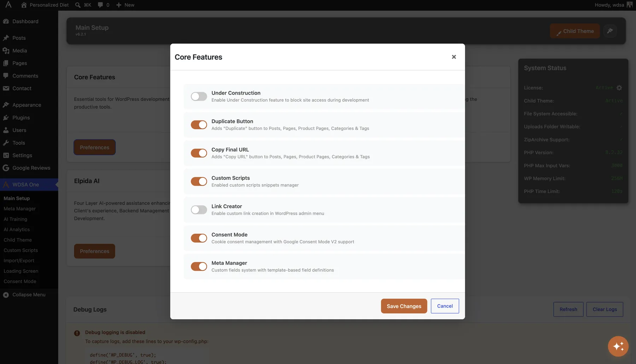This screenshot has width=636, height=364.
Task: Click the Pages icon in sidebar
Action: [6, 63]
